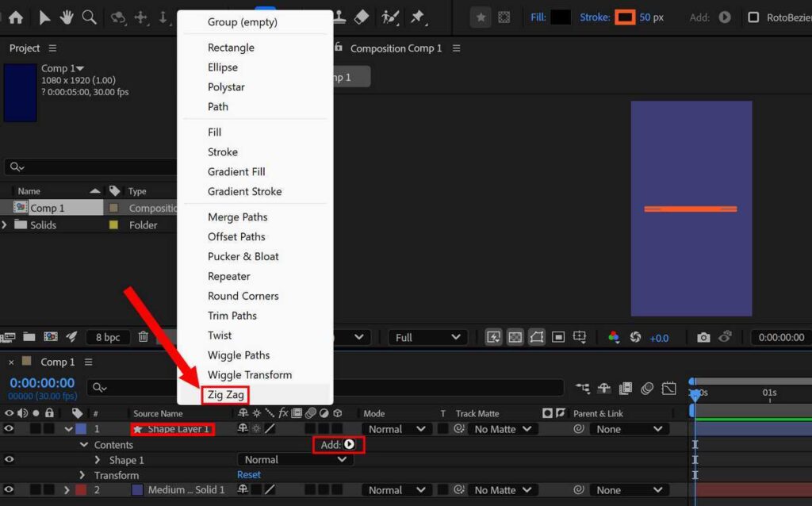
Task: Delete selected project item trash icon
Action: click(144, 337)
